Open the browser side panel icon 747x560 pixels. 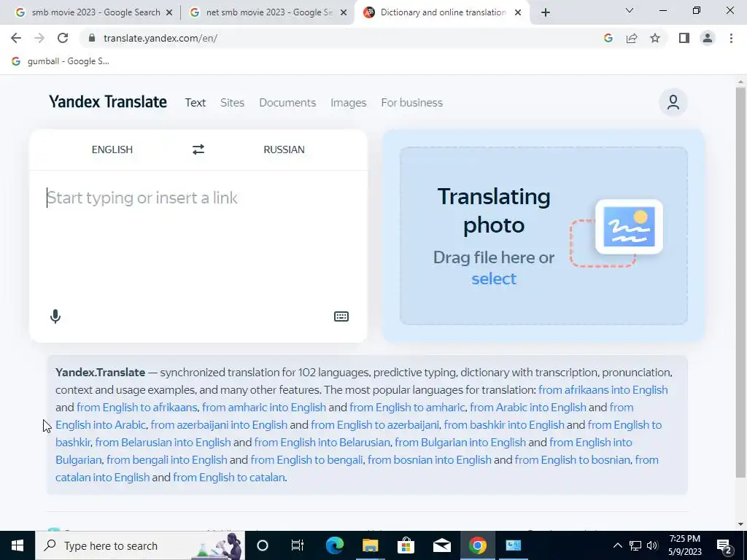point(684,38)
